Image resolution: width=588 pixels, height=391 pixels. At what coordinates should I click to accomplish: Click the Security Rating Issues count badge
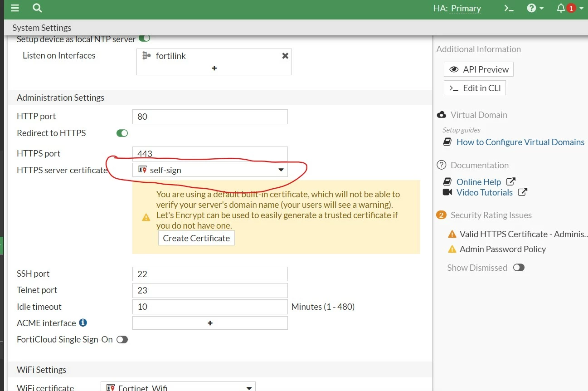coord(442,215)
